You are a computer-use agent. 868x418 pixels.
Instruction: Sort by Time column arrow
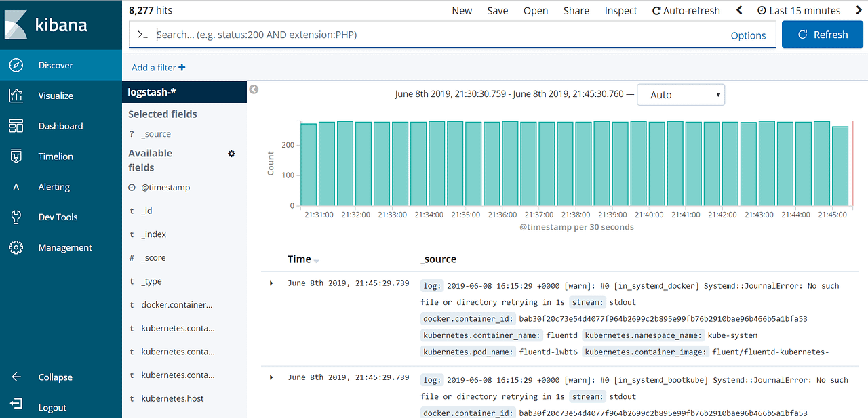316,261
